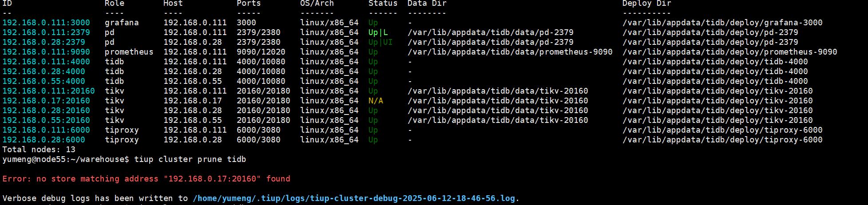Click the node ID 192.168.0.28:4000
Image resolution: width=868 pixels, height=205 pixels.
[44, 71]
